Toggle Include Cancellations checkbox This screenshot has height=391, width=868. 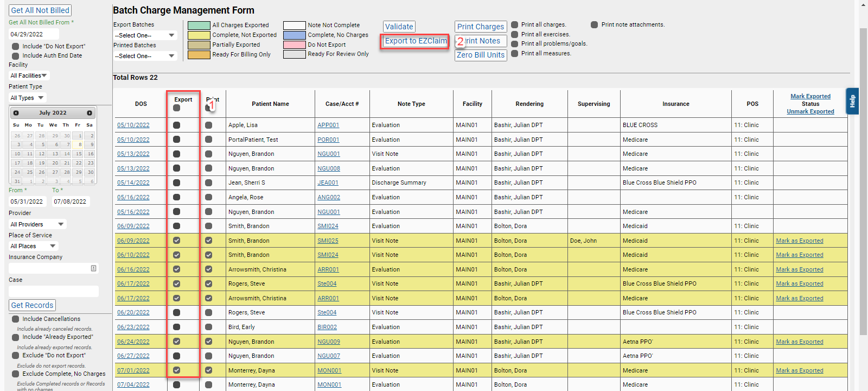point(16,319)
